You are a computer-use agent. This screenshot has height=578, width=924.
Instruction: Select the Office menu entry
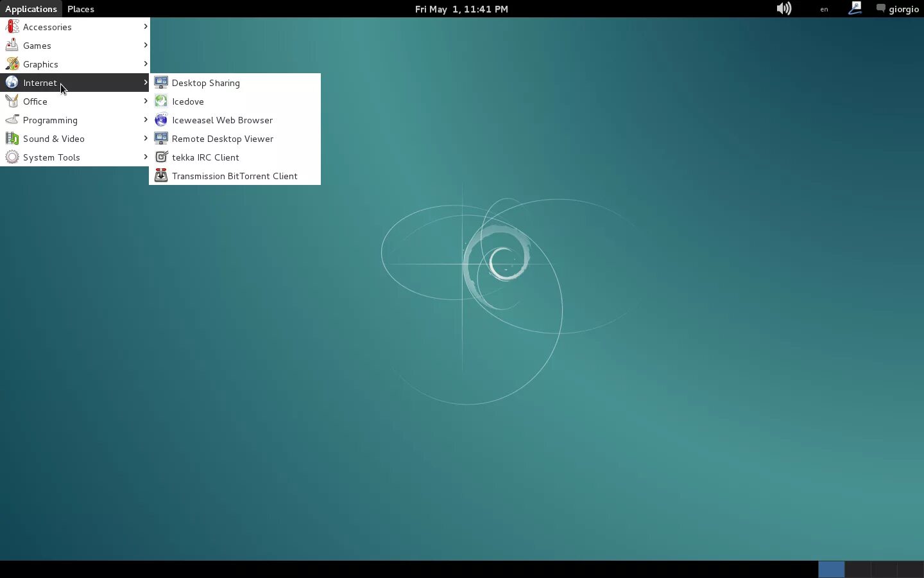click(x=75, y=101)
